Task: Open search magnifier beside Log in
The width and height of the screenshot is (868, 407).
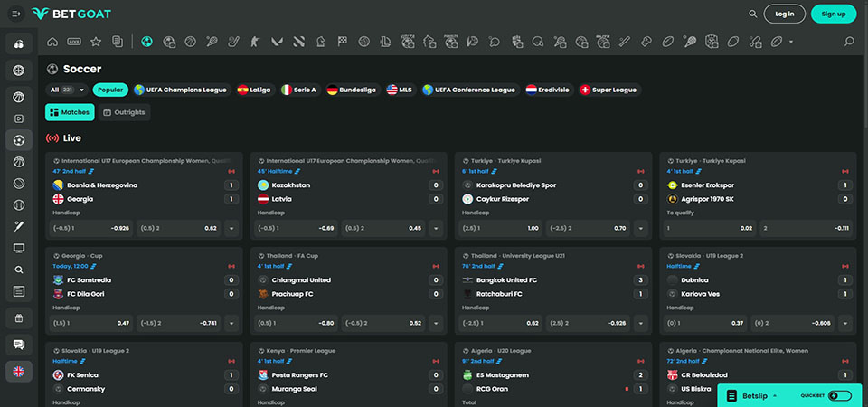Action: click(752, 14)
